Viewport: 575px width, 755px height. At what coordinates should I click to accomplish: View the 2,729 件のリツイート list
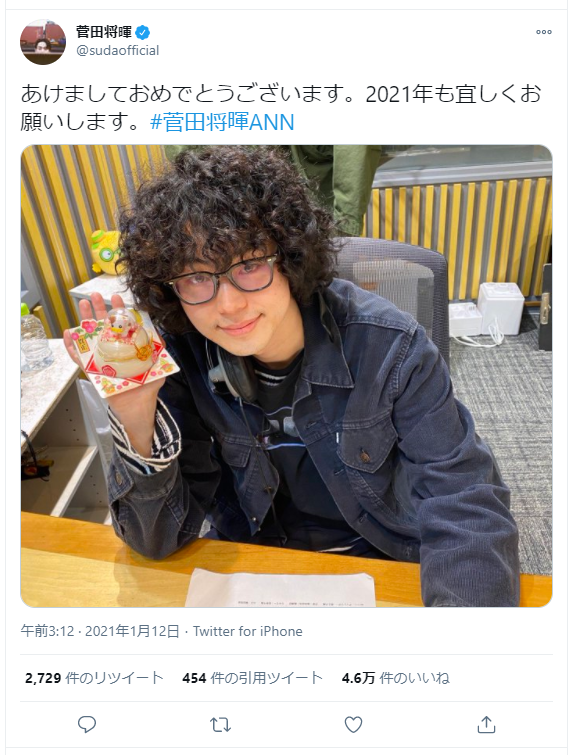[94, 678]
